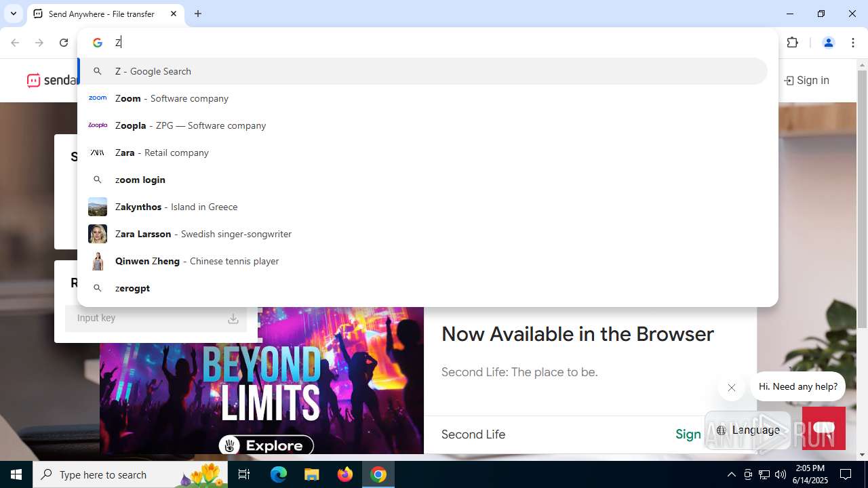
Task: Launch Firefox from the taskbar
Action: [x=345, y=474]
